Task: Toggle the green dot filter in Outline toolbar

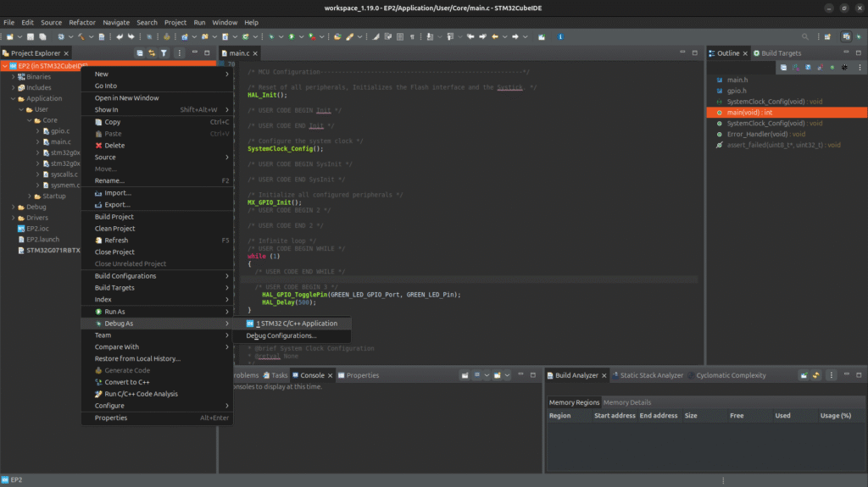Action: coord(832,67)
